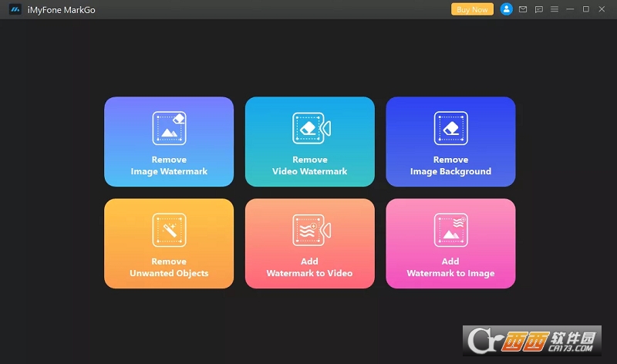Click the iMyFone MarkGo app logo
The image size is (617, 364).
click(x=15, y=9)
